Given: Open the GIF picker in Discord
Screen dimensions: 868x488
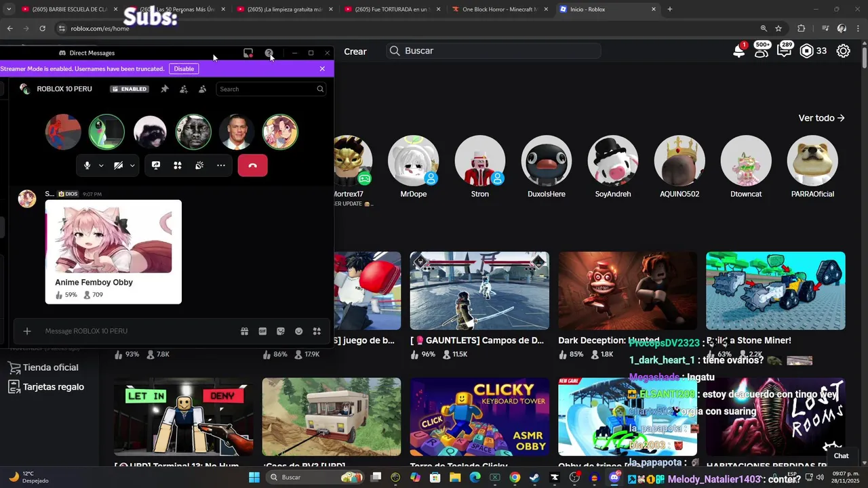Looking at the screenshot, I should 262,331.
